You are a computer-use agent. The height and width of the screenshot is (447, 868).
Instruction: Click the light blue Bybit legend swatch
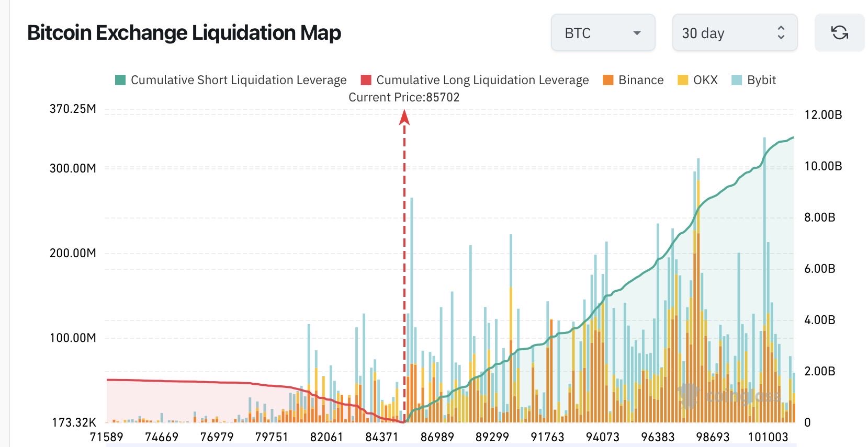click(x=737, y=80)
